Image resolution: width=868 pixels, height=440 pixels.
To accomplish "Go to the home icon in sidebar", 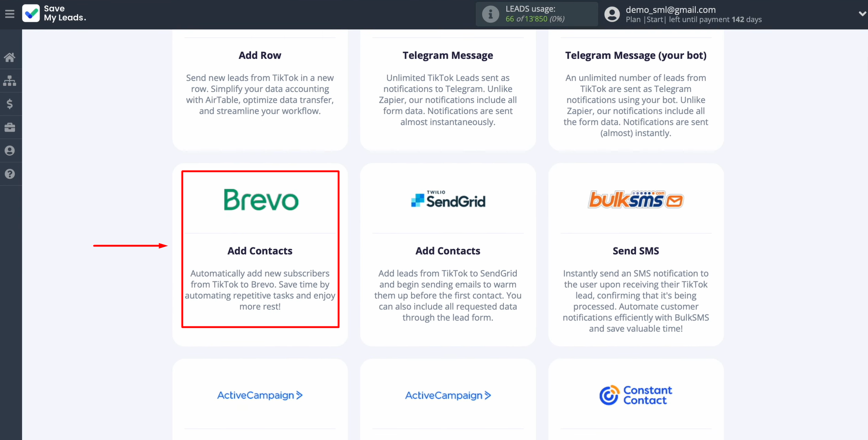I will pyautogui.click(x=10, y=57).
